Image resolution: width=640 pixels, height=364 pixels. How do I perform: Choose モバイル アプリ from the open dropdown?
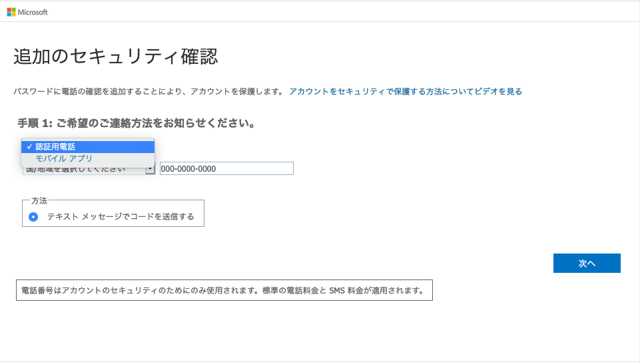coord(64,158)
